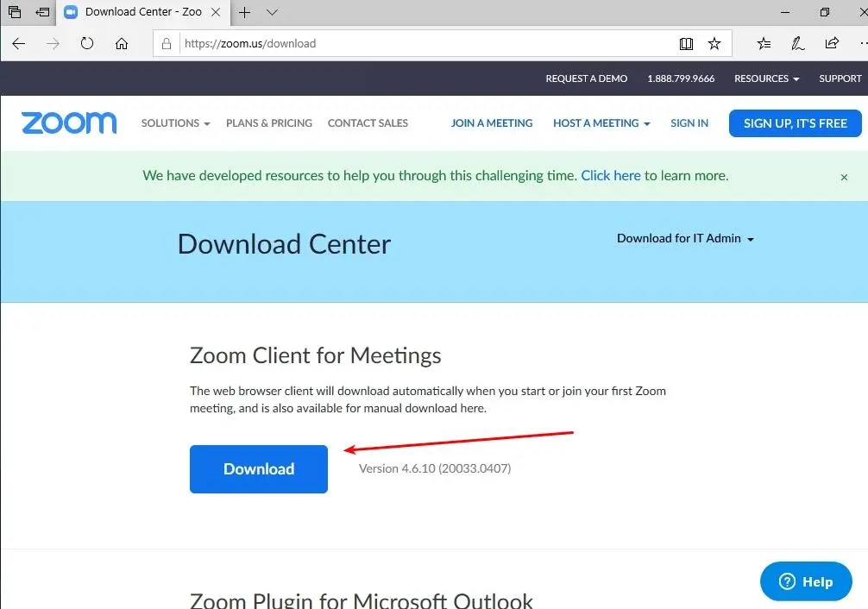Click the padlock site security icon
The width and height of the screenshot is (868, 609).
166,44
